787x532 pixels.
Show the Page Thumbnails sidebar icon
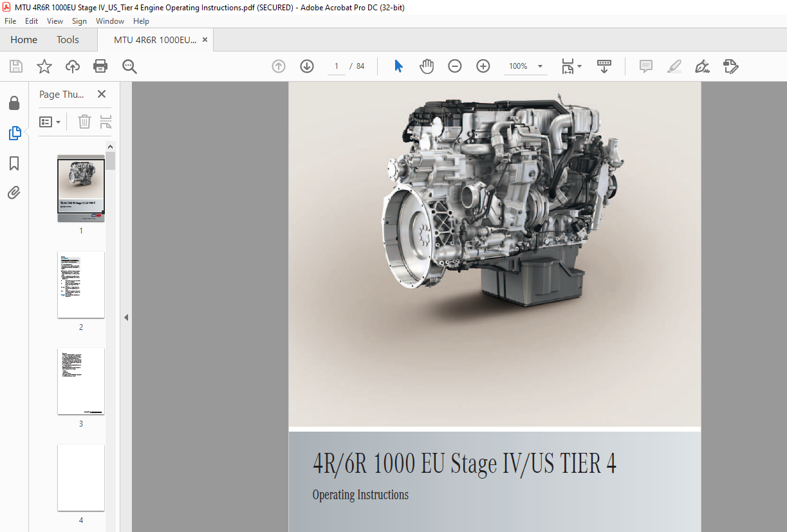(14, 133)
